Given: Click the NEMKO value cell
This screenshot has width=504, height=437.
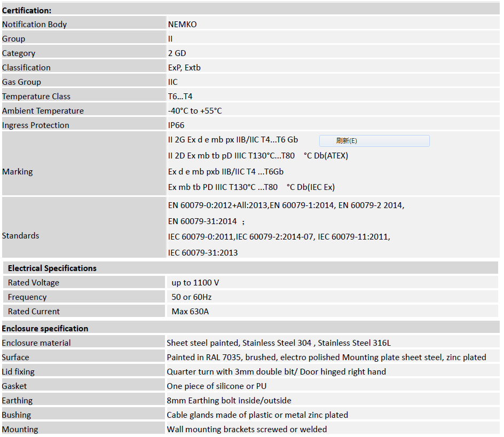Looking at the screenshot, I should pyautogui.click(x=183, y=25).
